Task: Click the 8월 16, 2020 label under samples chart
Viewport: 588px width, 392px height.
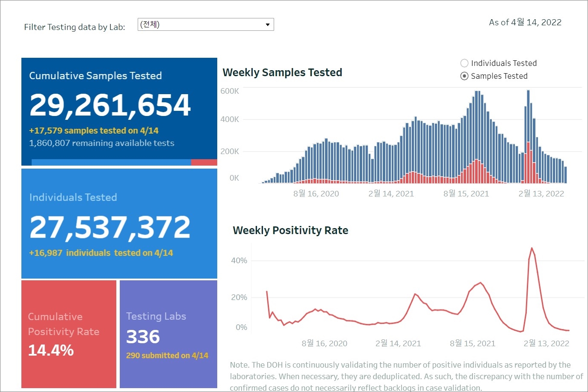Action: [316, 193]
